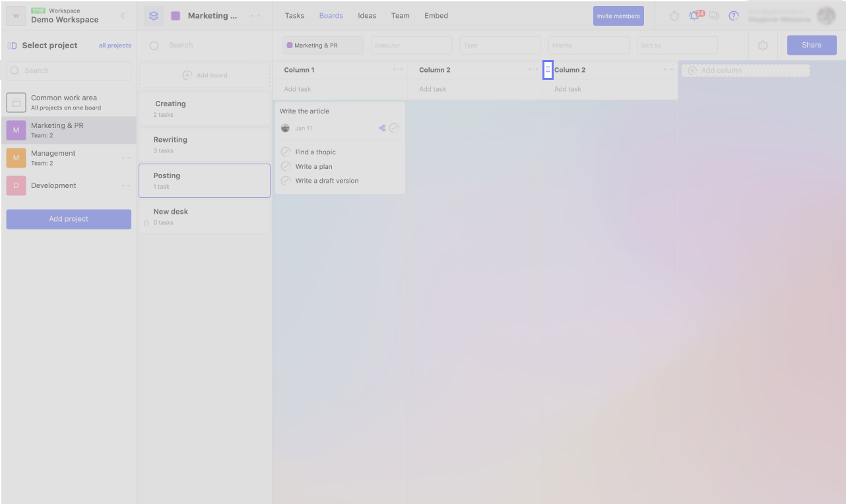Check off the Find a thopic subtask
The width and height of the screenshot is (846, 504).
coord(286,152)
